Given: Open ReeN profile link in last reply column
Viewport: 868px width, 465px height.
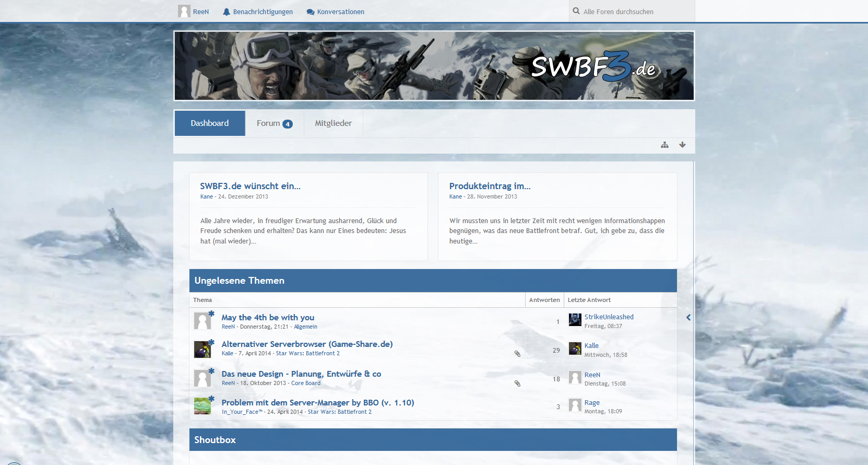Looking at the screenshot, I should [x=592, y=375].
